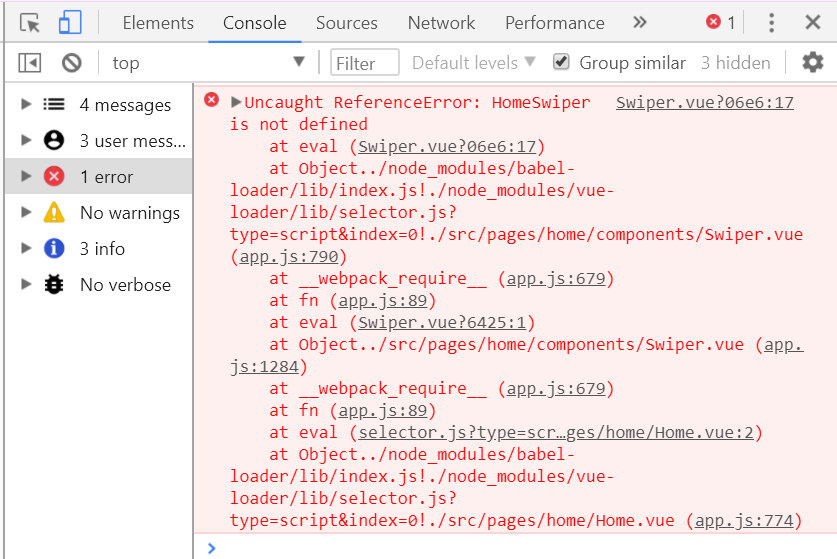Select the blue info icon
This screenshot has width=837, height=559.
point(54,248)
